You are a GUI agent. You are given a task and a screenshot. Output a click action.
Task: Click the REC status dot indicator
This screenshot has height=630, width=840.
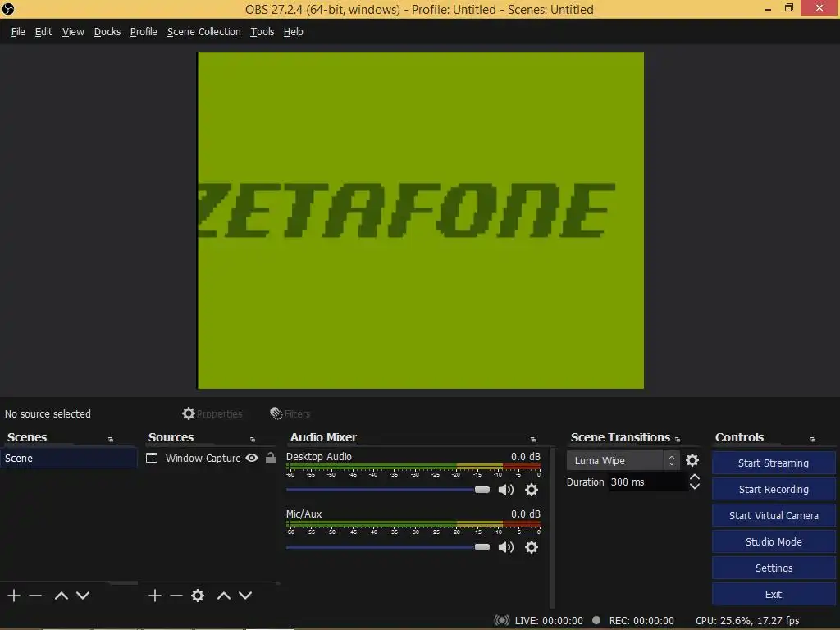point(596,620)
